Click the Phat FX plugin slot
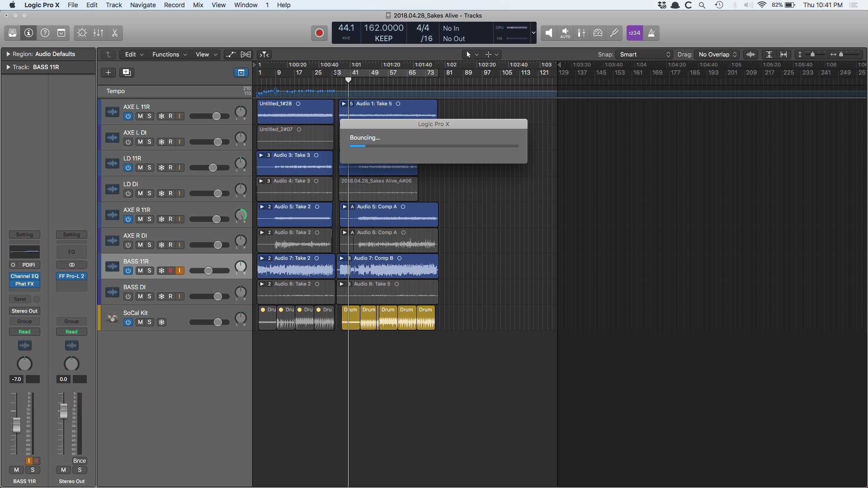This screenshot has width=868, height=488. (25, 284)
